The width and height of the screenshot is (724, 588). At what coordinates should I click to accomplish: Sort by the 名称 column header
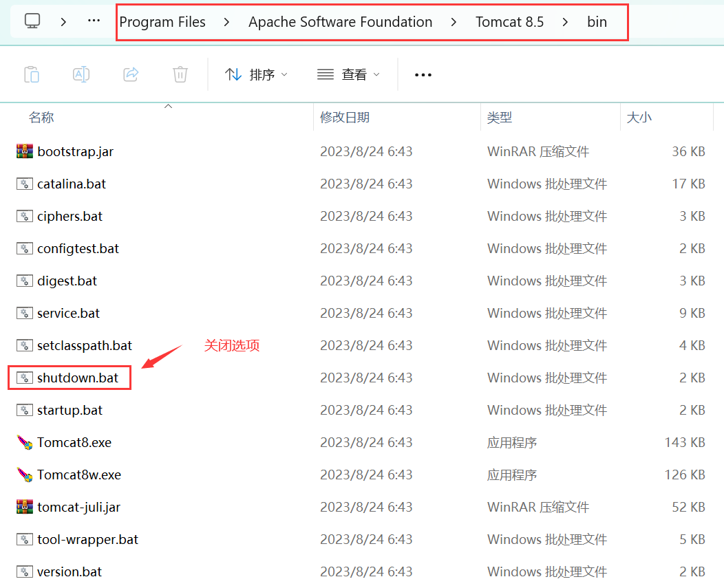pyautogui.click(x=41, y=117)
